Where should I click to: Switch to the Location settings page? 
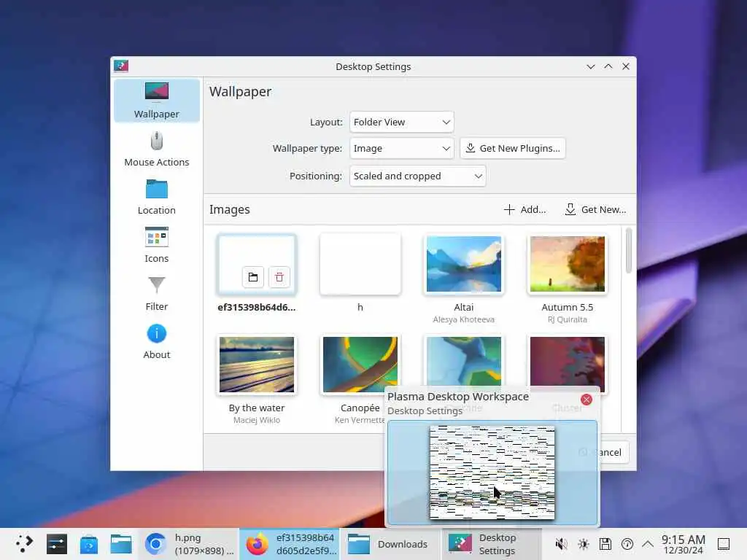(156, 197)
